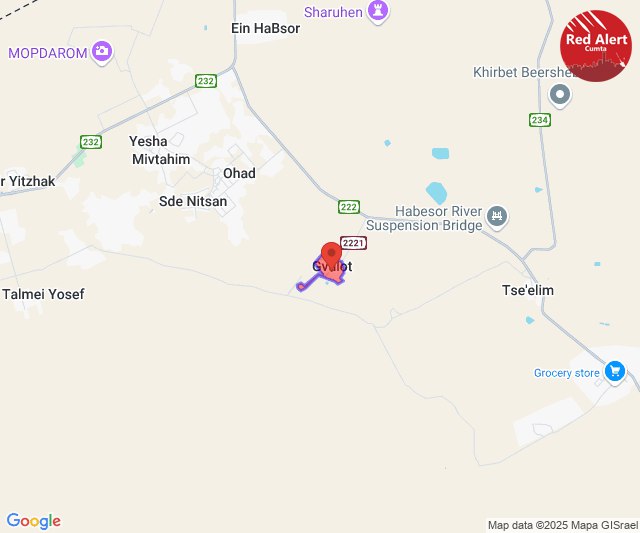This screenshot has height=533, width=640.
Task: Select the Talmei Yosef label
Action: [43, 294]
